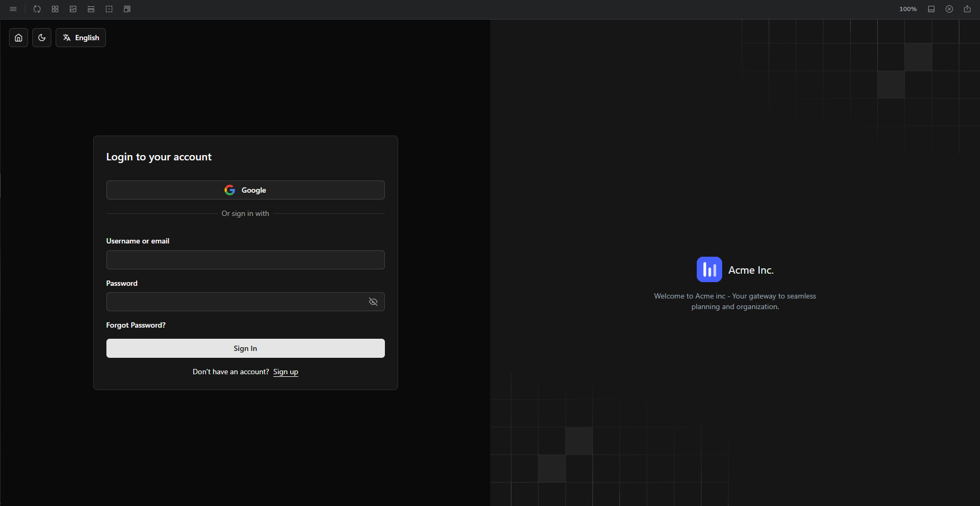
Task: Click the 100% zoom level indicator
Action: (x=908, y=9)
